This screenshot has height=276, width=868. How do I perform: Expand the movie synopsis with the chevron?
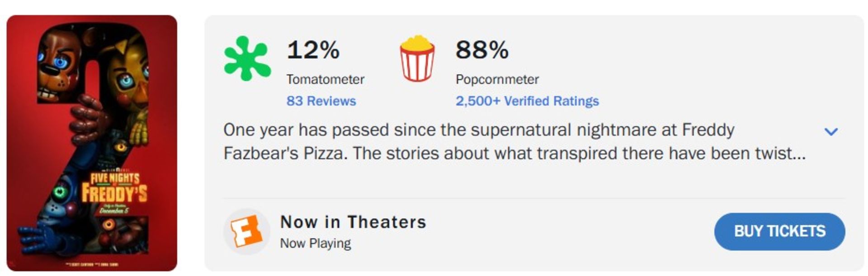point(831,131)
